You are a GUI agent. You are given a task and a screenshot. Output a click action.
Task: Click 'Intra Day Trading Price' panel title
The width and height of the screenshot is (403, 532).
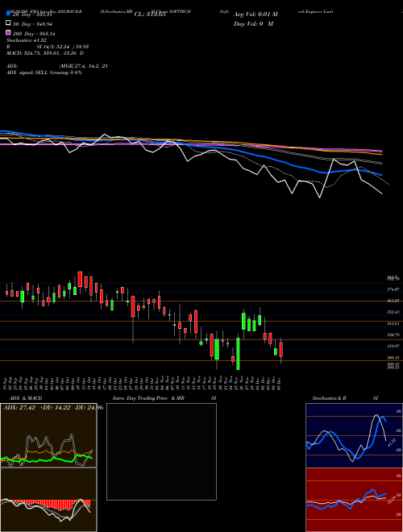(x=140, y=398)
